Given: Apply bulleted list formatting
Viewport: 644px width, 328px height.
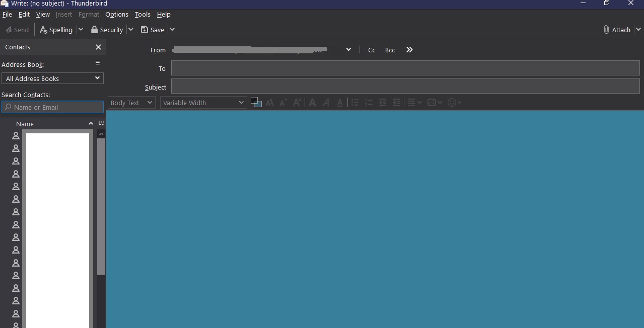Looking at the screenshot, I should tap(355, 103).
